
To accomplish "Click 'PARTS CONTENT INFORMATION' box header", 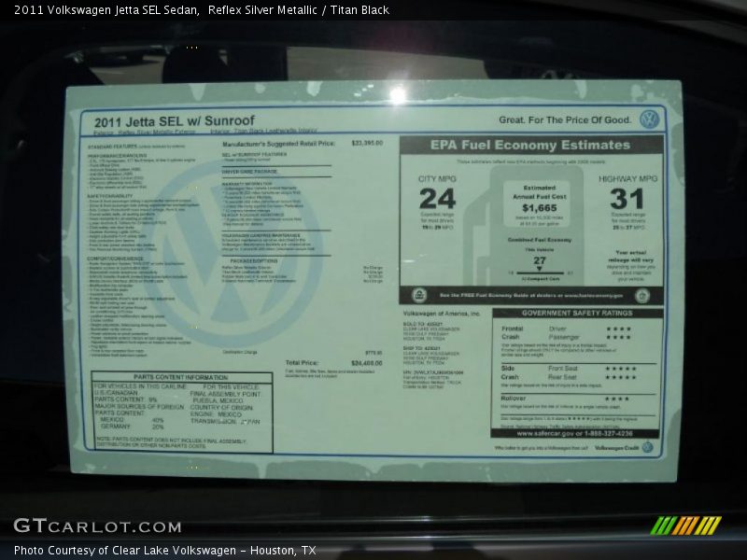I will [180, 377].
